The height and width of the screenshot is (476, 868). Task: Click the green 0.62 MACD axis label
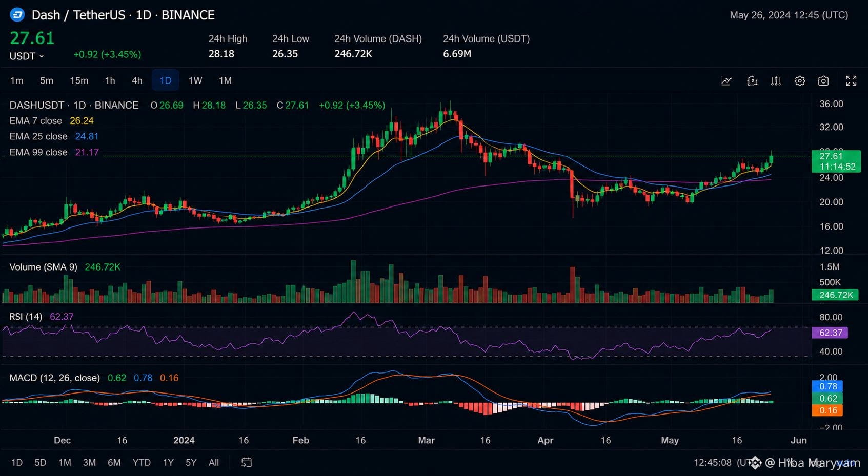[x=827, y=398]
